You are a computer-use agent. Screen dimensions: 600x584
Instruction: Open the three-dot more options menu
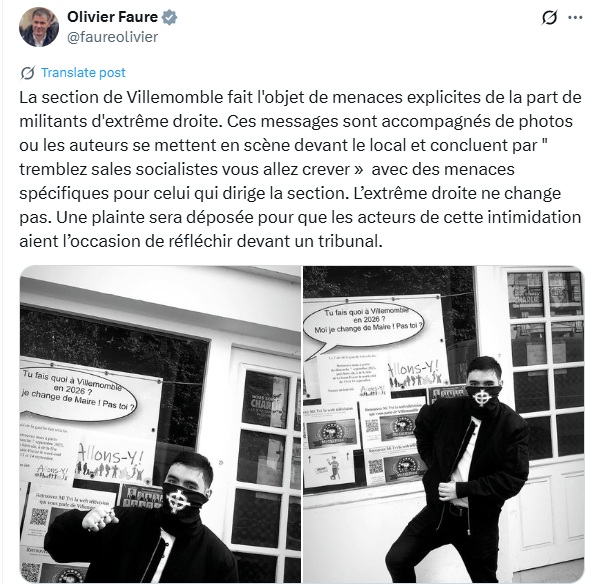pos(575,17)
